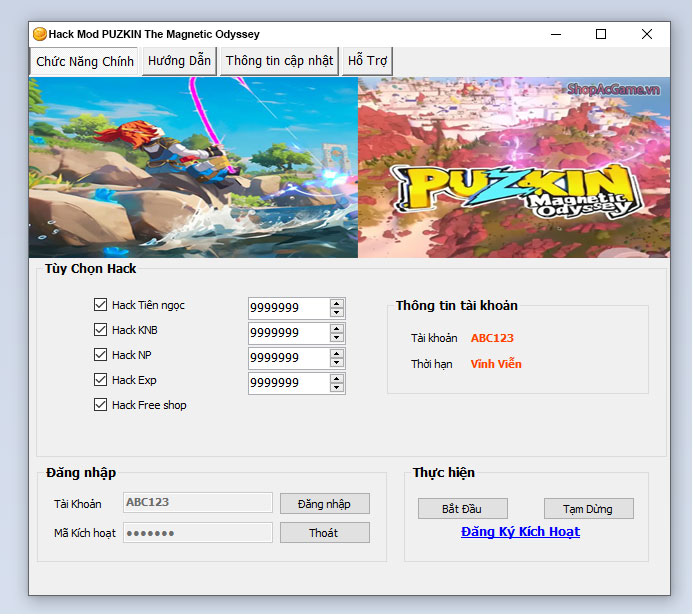Increase the Hack KNB value with up arrow
This screenshot has height=616, width=693.
(x=337, y=329)
